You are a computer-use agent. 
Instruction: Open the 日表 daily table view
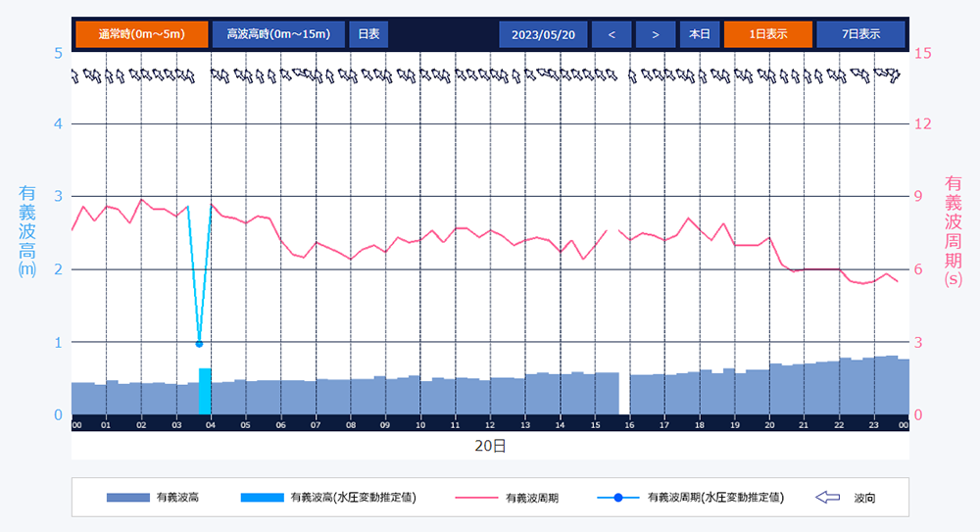[x=368, y=34]
